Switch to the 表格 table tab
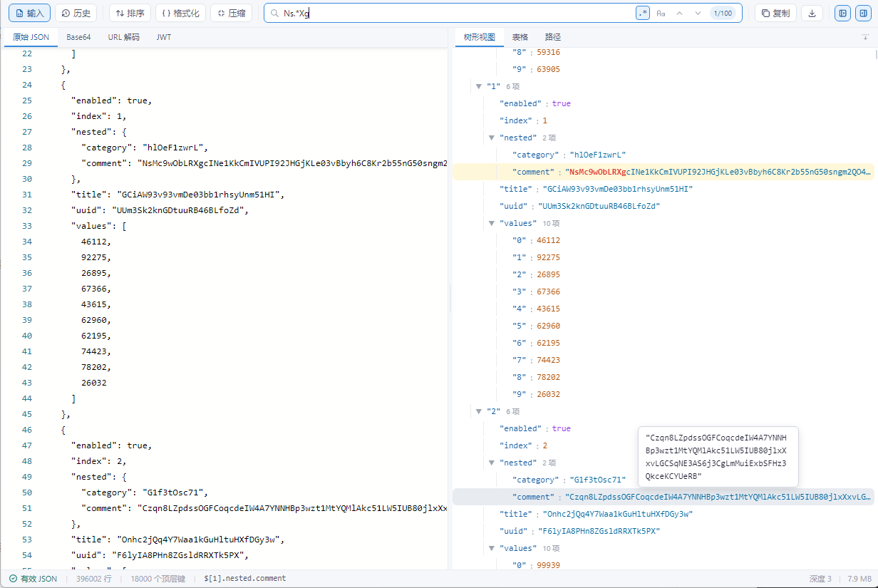878x588 pixels. tap(520, 37)
